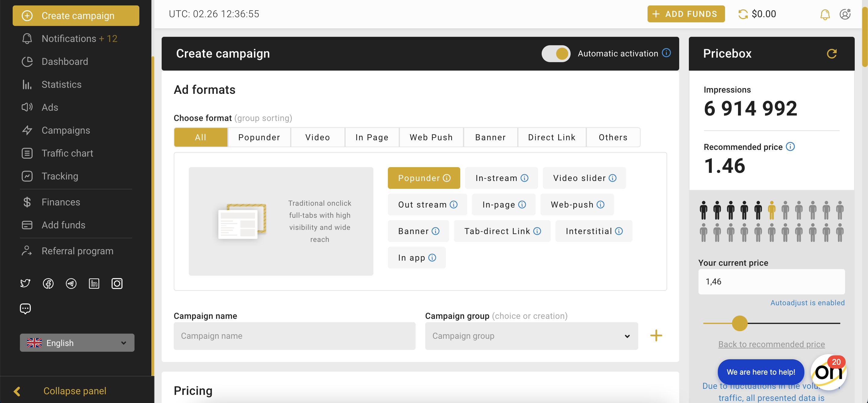
Task: Expand the Campaign group dropdown
Action: [531, 336]
